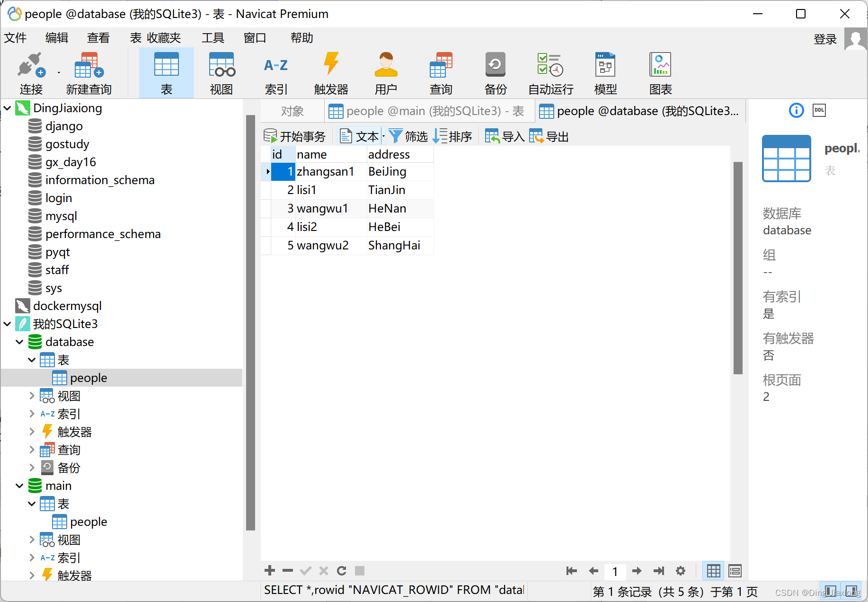Expand the 查询 node under database
The height and width of the screenshot is (602, 868).
pyautogui.click(x=32, y=450)
